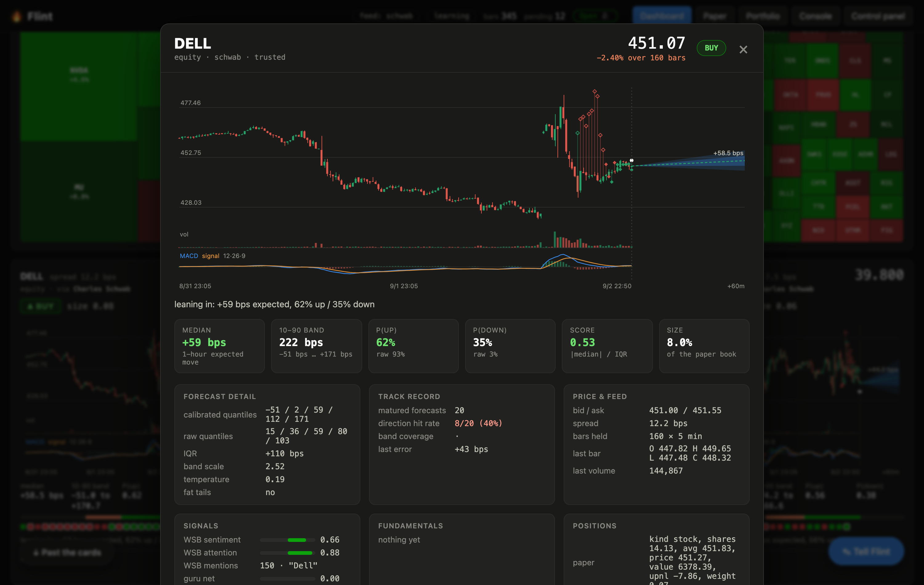Click the NVDA heatmap tile in the background

pos(79,86)
